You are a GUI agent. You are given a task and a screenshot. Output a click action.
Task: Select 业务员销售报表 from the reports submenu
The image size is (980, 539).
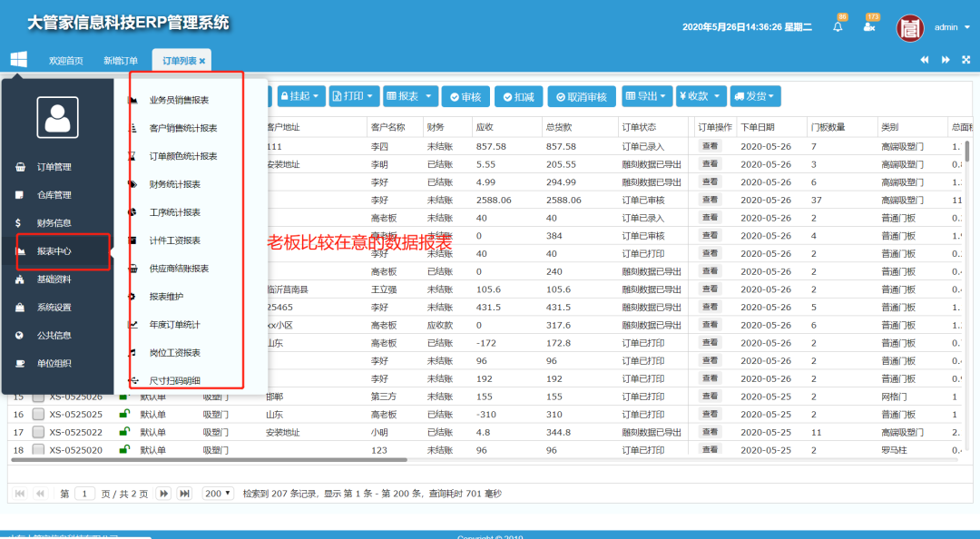pyautogui.click(x=179, y=100)
